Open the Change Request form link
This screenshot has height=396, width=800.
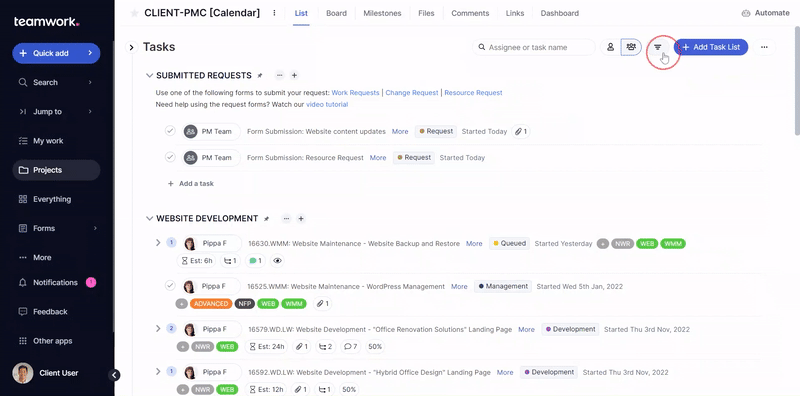412,93
